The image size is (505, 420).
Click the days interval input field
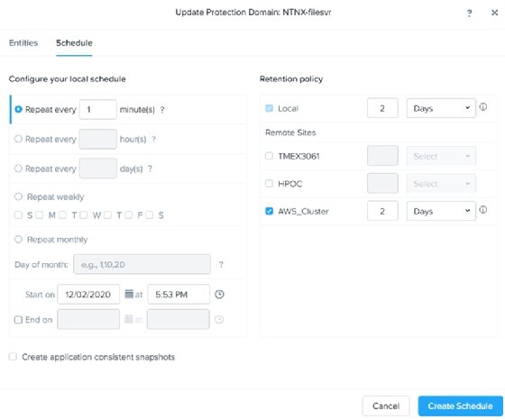pos(98,169)
